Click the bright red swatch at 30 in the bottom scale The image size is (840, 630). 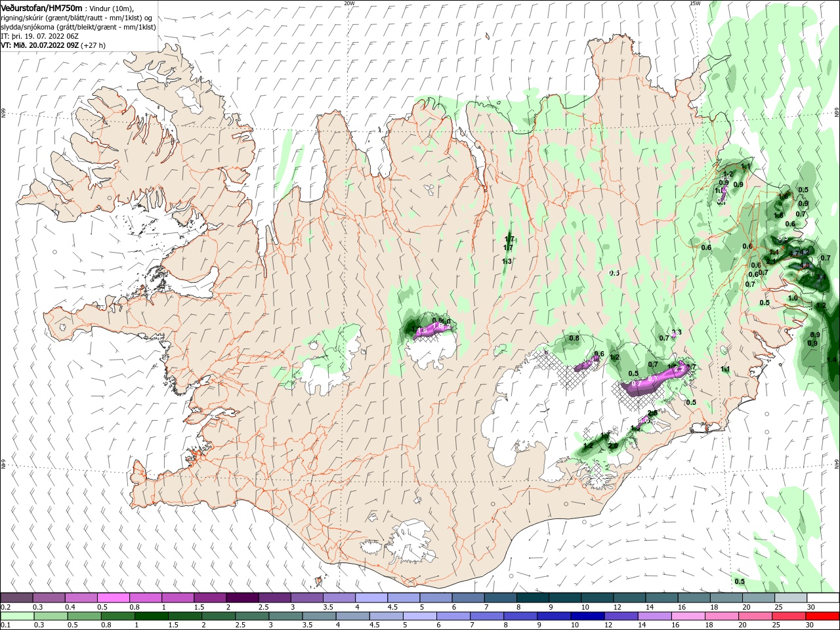822,617
